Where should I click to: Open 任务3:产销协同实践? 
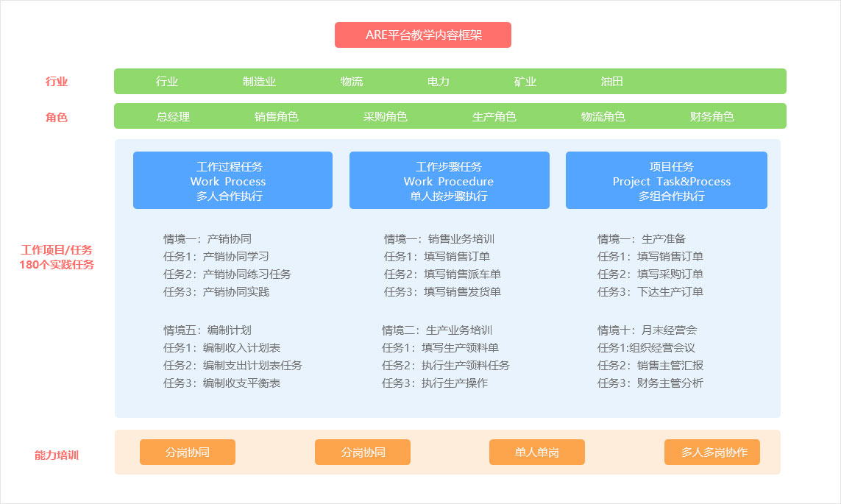[216, 292]
